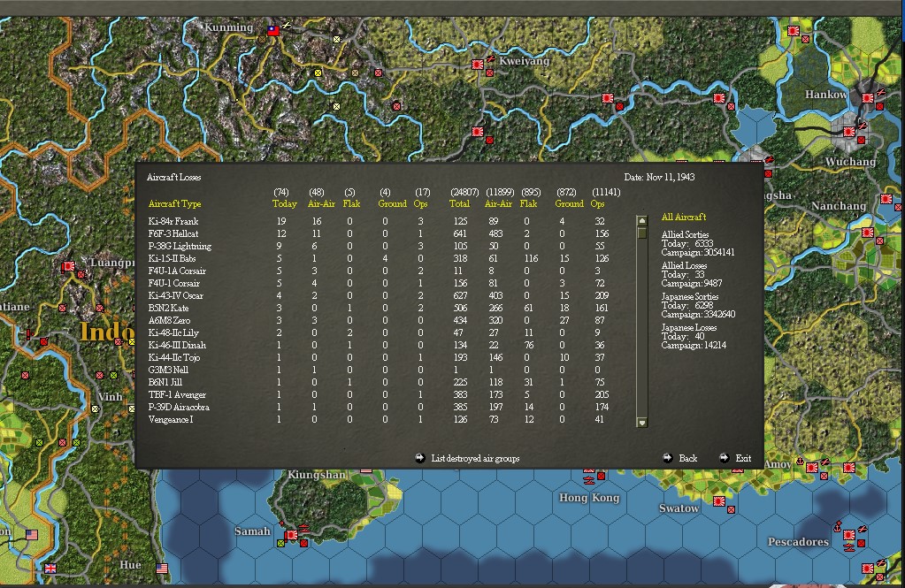Screen dimensions: 905x588
Task: Select the Vengeance I row
Action: pos(378,419)
